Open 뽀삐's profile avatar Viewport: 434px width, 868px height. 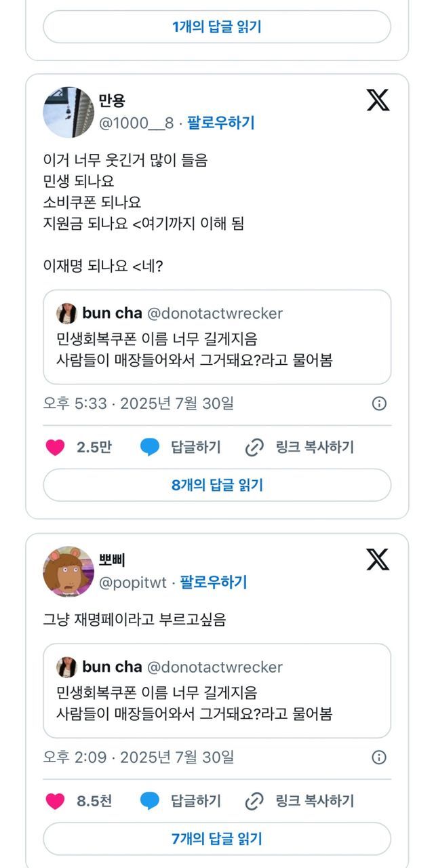pos(68,572)
